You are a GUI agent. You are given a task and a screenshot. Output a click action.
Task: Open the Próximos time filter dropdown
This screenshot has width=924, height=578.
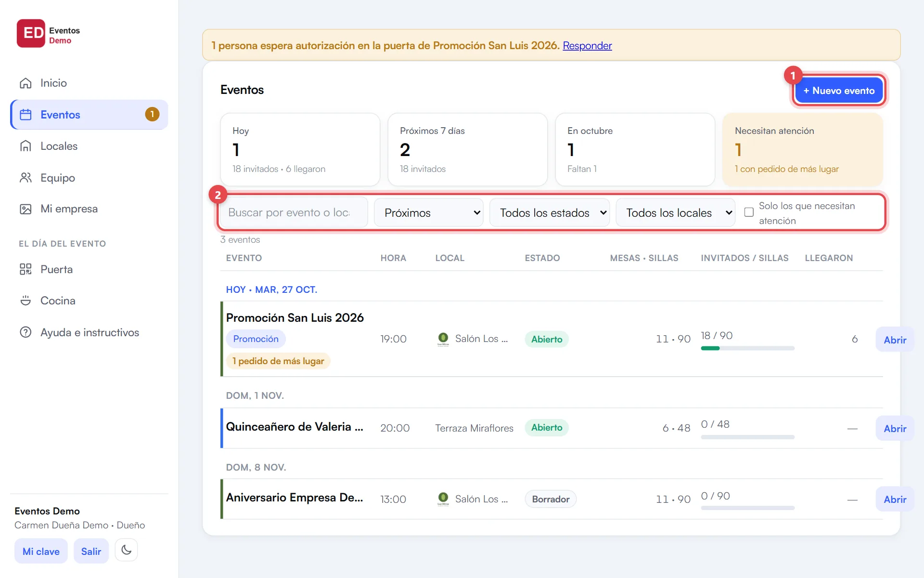(x=429, y=212)
